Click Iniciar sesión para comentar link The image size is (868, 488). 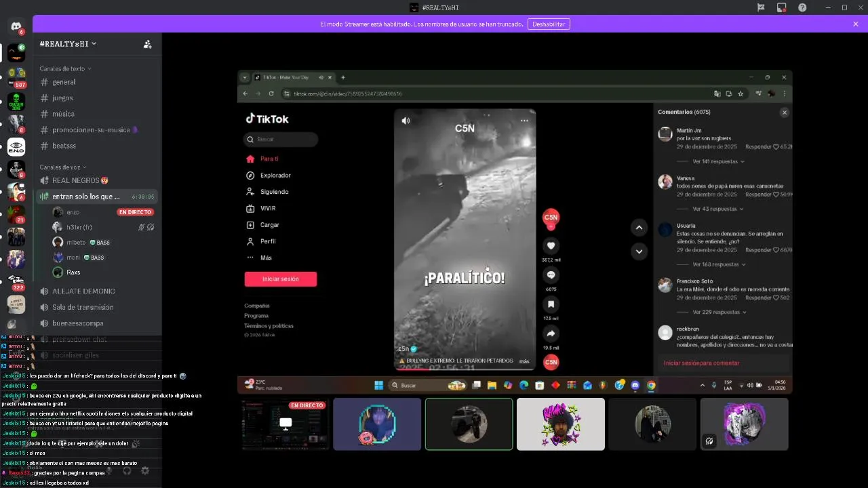click(x=701, y=363)
